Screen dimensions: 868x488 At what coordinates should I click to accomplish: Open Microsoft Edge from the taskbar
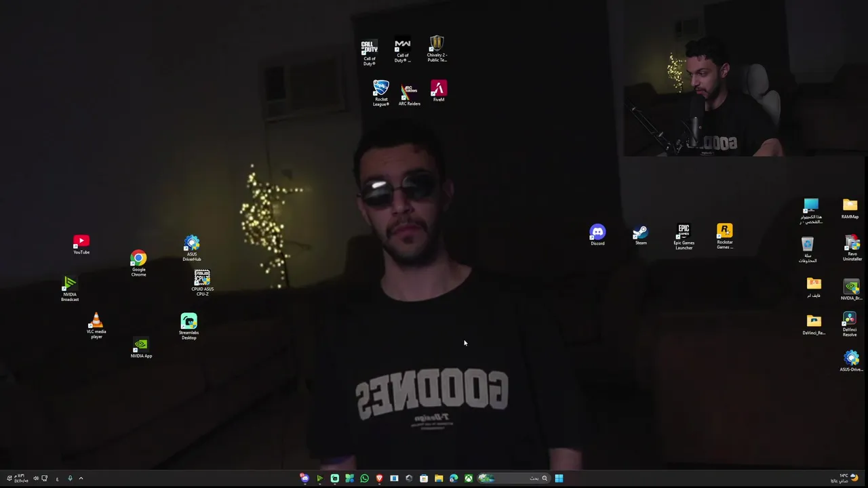click(454, 479)
